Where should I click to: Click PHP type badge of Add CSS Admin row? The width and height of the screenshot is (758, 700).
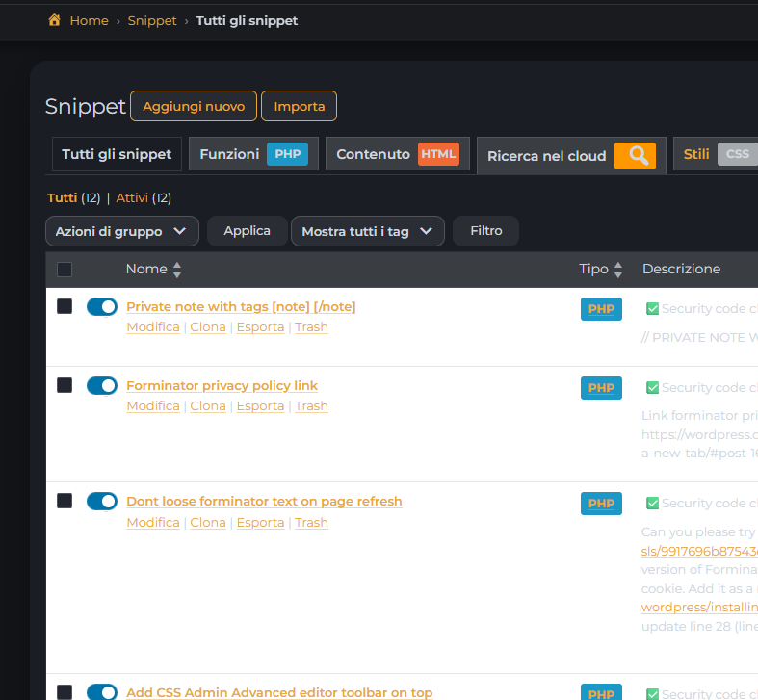click(601, 692)
